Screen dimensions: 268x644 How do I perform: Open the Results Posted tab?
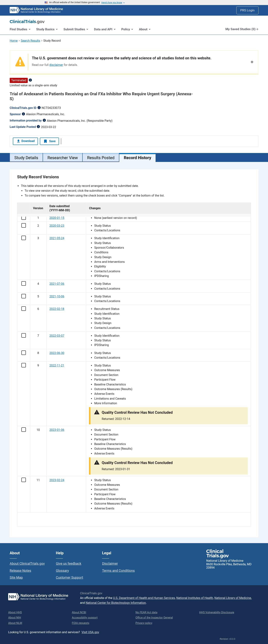click(101, 158)
